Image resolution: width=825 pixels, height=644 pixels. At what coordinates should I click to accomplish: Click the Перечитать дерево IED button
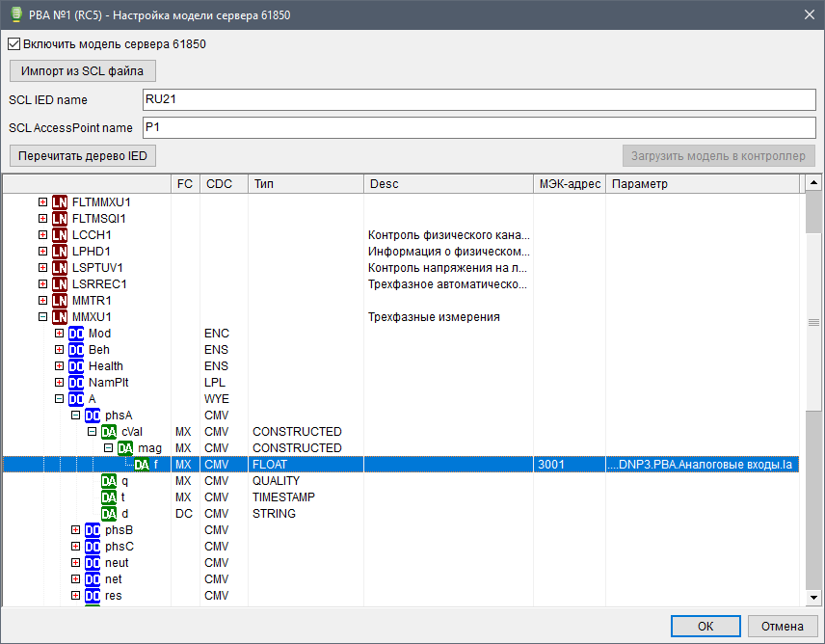82,156
